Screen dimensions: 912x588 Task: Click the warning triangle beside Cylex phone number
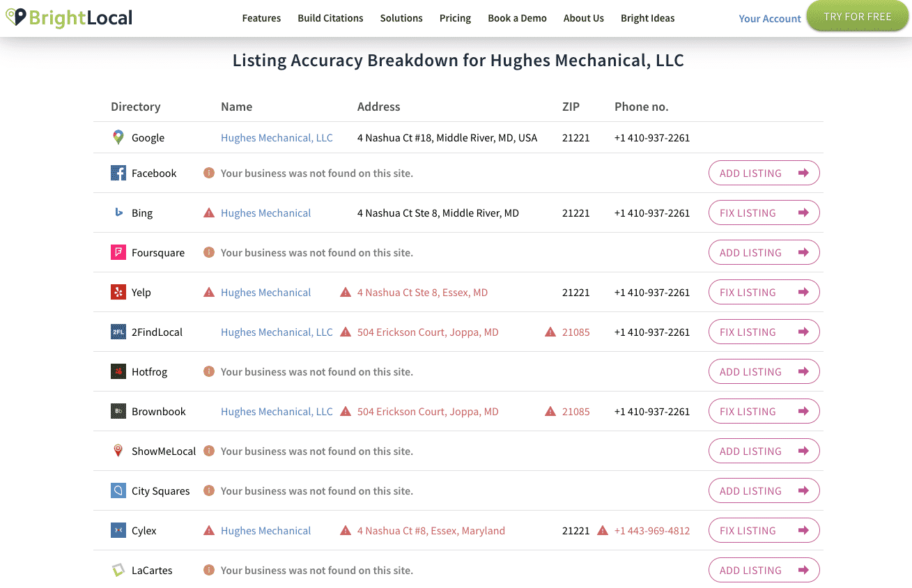coord(603,531)
